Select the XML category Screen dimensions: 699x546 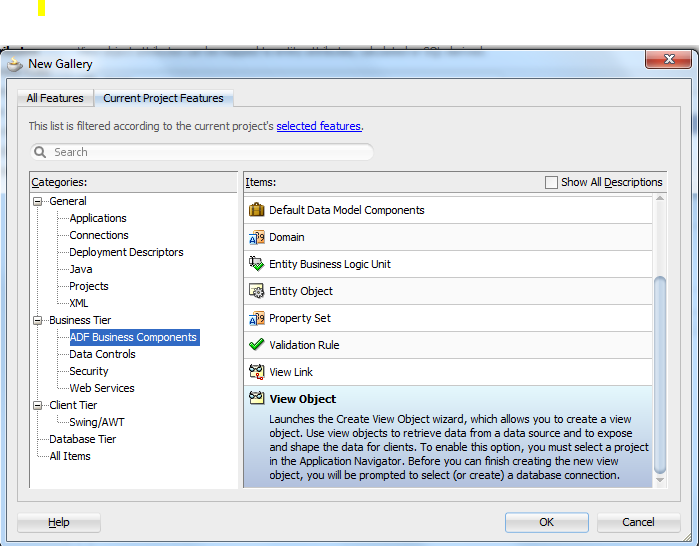point(78,303)
